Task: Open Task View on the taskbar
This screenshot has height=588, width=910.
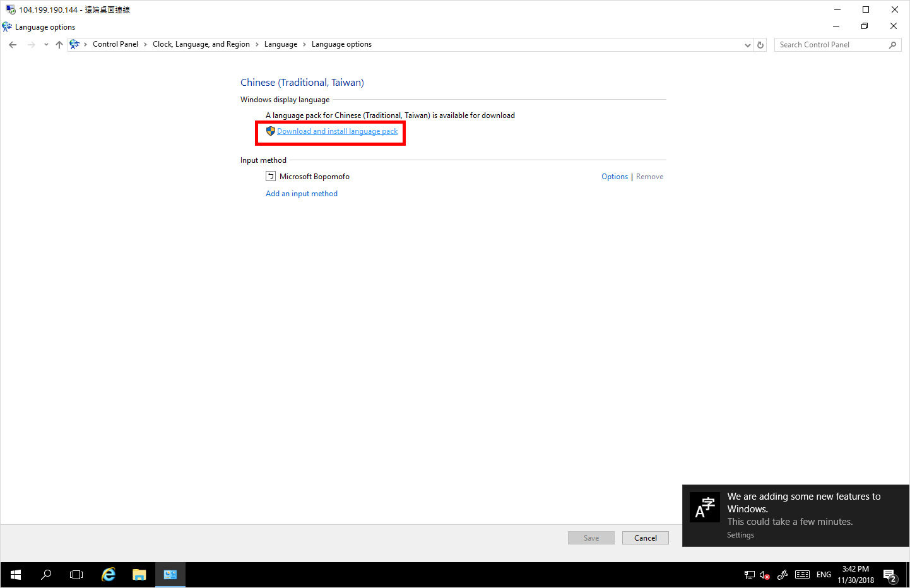Action: (x=76, y=575)
